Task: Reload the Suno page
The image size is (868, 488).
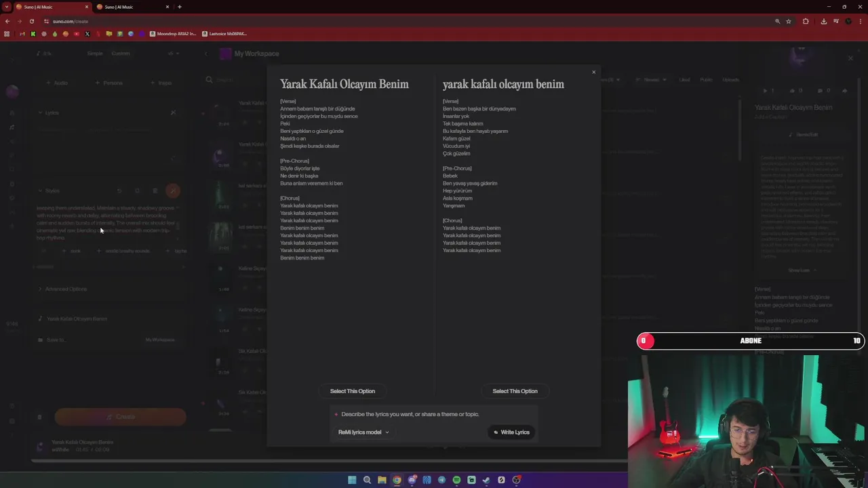Action: [x=31, y=21]
